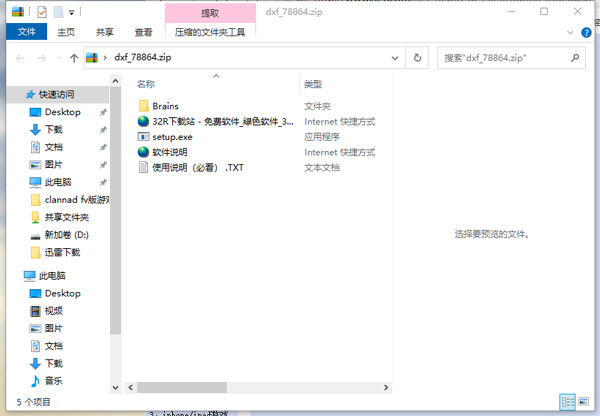Click the 应用程序 type of setup.exe
The height and width of the screenshot is (416, 600).
[322, 137]
